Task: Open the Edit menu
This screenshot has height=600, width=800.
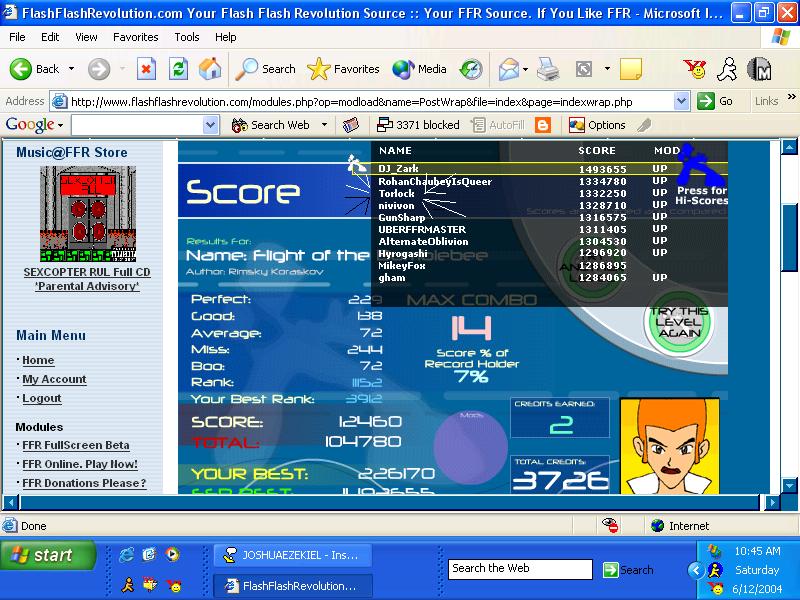Action: click(50, 37)
